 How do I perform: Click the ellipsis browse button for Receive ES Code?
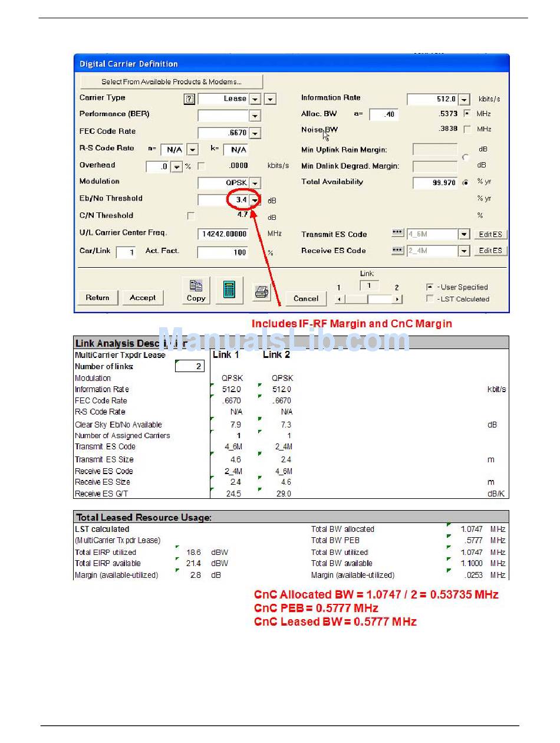click(397, 250)
